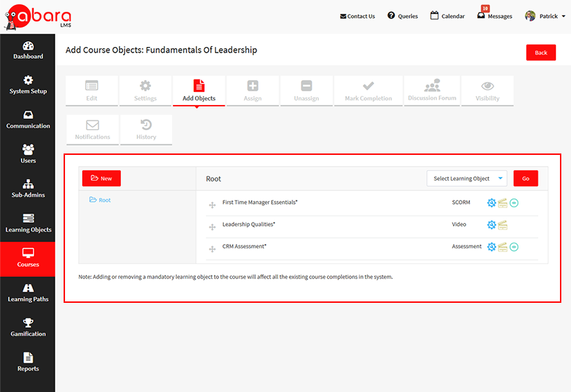Image resolution: width=571 pixels, height=392 pixels.
Task: Open the Mark Completion tab
Action: pyautogui.click(x=368, y=91)
